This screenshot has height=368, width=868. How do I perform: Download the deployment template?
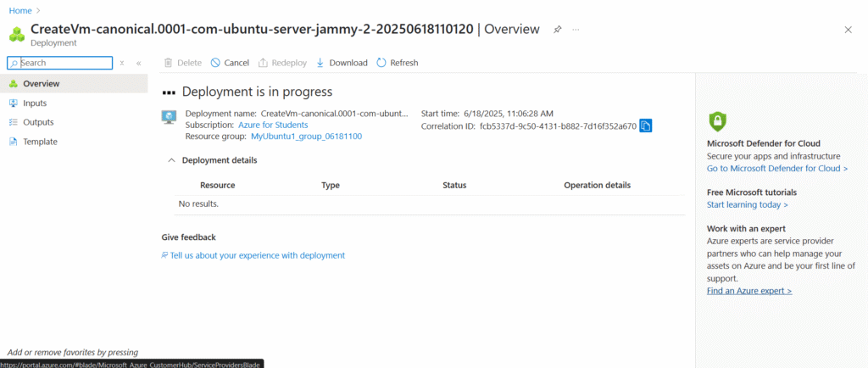pyautogui.click(x=342, y=63)
